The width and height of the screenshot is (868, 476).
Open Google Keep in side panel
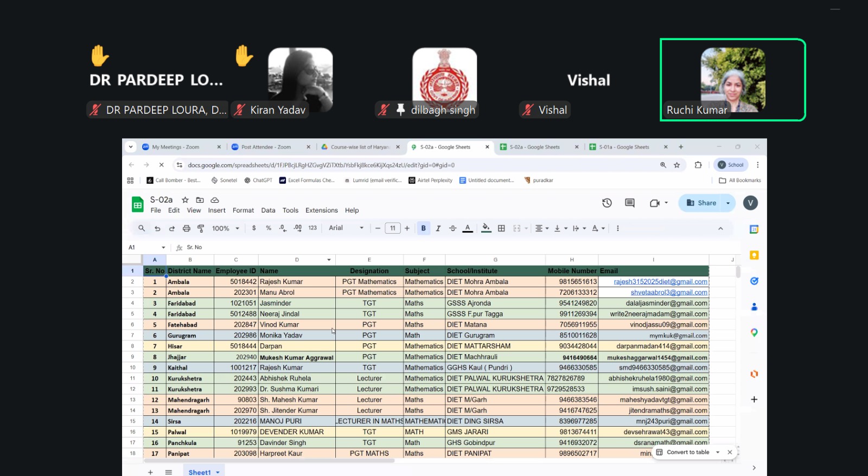(754, 255)
